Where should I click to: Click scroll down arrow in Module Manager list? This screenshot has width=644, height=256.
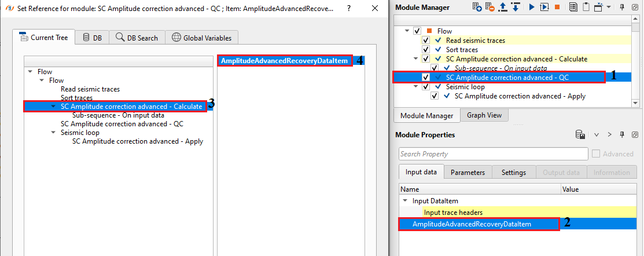coord(636,103)
